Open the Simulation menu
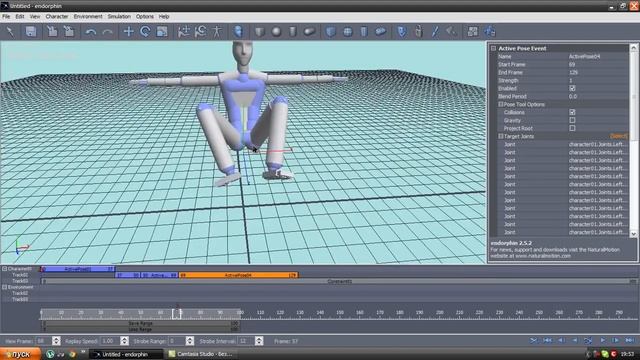Screen dimensions: 640x360 point(119,17)
